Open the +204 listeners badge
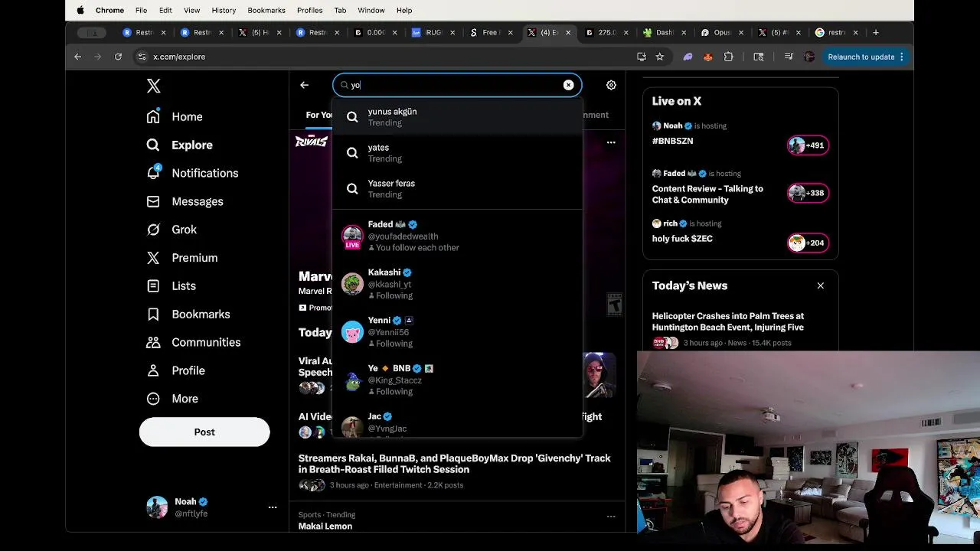The image size is (980, 551). click(808, 243)
